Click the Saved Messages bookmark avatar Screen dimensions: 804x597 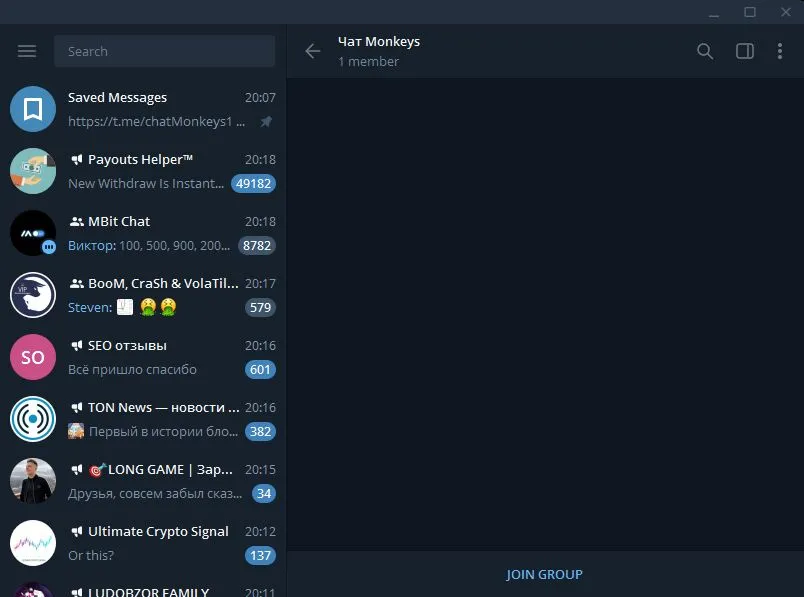pos(33,109)
